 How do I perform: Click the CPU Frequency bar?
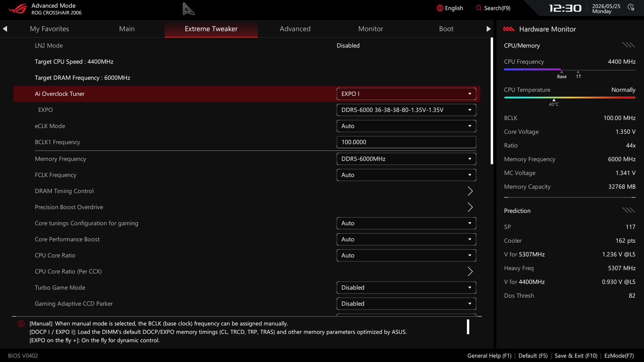coord(570,70)
